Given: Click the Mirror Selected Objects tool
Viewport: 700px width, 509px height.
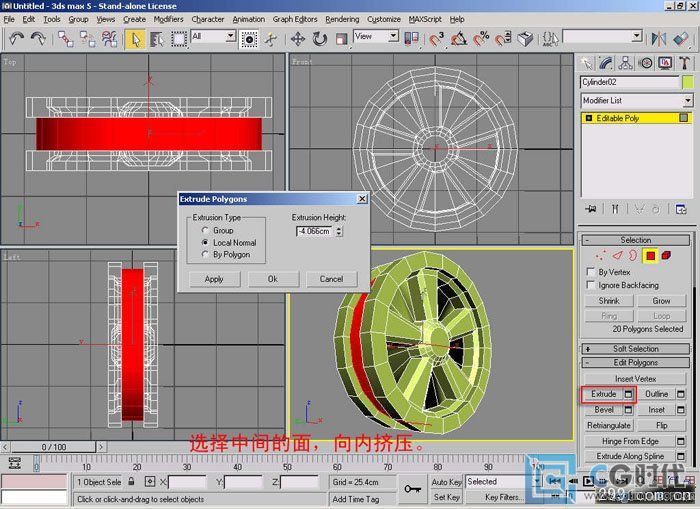Looking at the screenshot, I should 658,39.
